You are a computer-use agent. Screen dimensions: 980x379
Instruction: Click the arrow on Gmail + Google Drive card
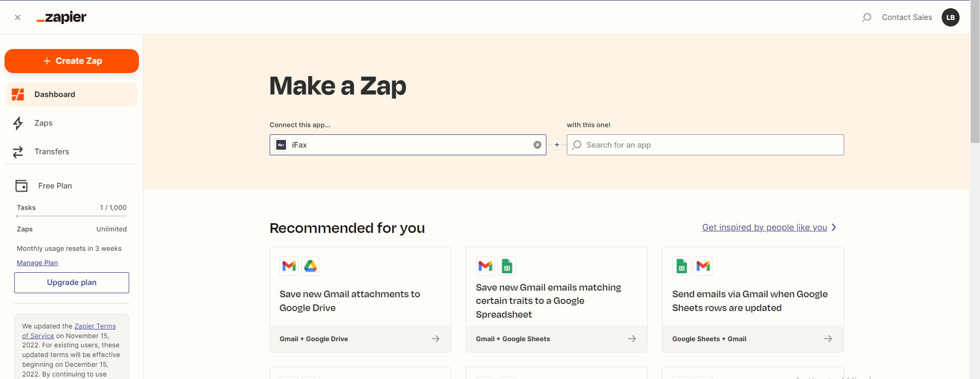(436, 339)
